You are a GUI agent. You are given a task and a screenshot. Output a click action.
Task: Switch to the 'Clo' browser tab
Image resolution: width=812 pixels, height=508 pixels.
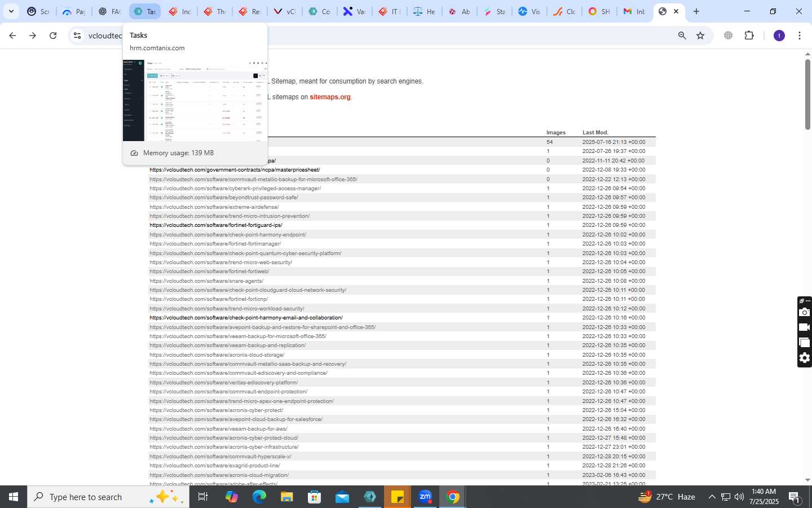tap(564, 11)
